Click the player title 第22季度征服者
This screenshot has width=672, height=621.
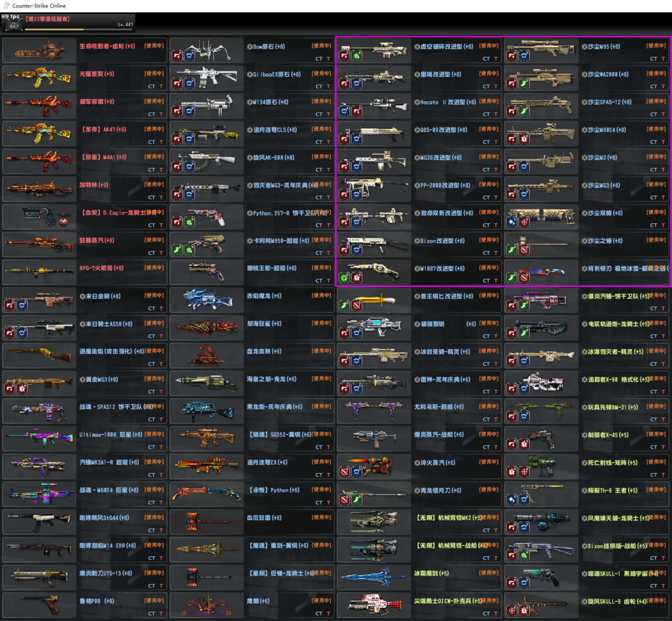click(47, 19)
